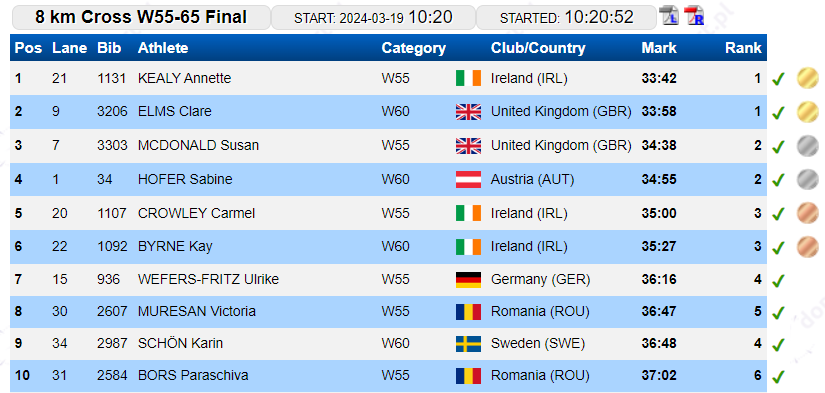825x393 pixels.
Task: Click the silver medal next to HOFER Sabine
Action: click(x=807, y=179)
